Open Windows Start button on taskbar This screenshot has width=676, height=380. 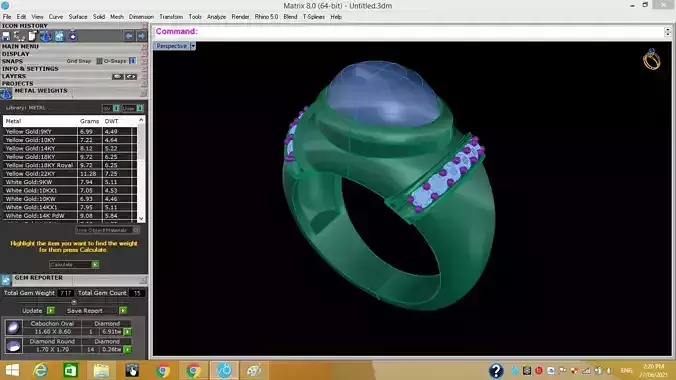tap(12, 371)
